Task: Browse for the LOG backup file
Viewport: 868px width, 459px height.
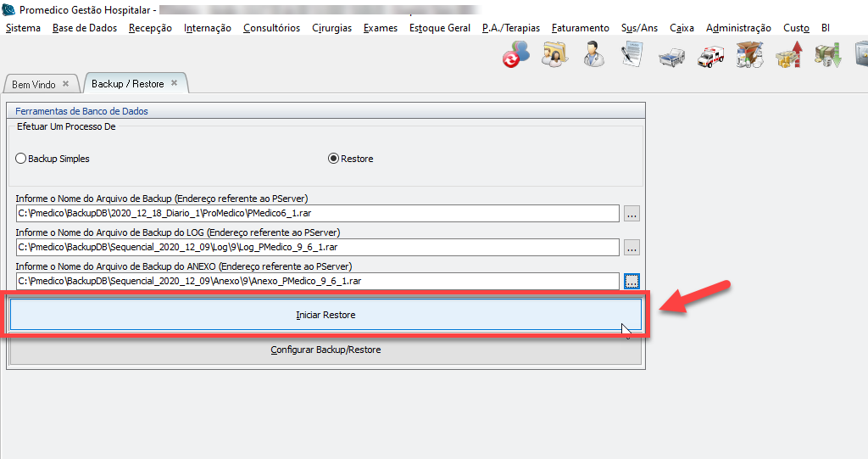Action: pyautogui.click(x=632, y=248)
